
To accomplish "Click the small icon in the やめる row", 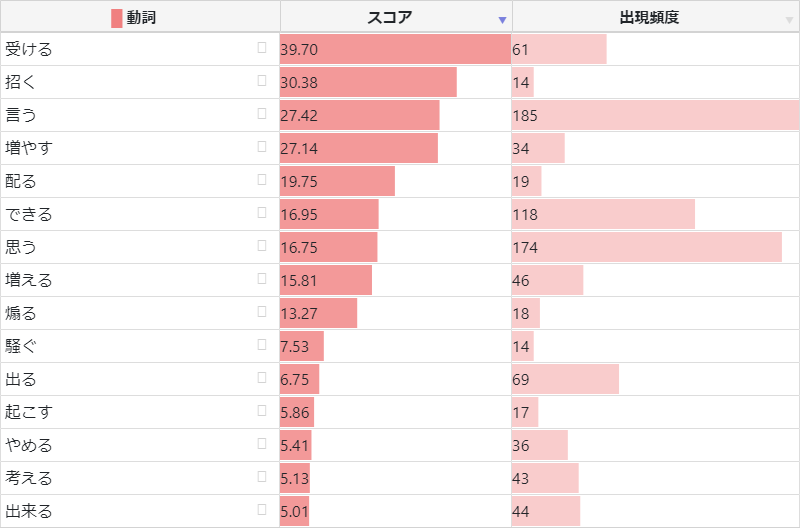I will click(262, 443).
